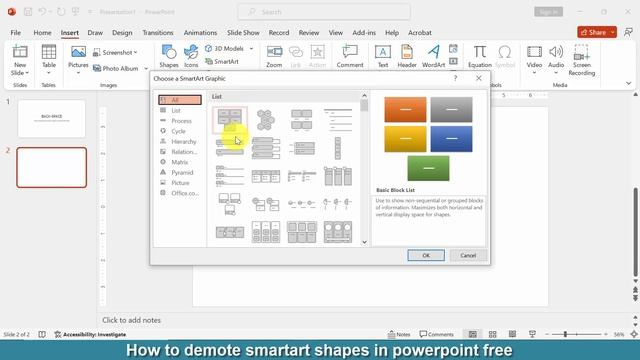Select the Process category

coord(180,121)
